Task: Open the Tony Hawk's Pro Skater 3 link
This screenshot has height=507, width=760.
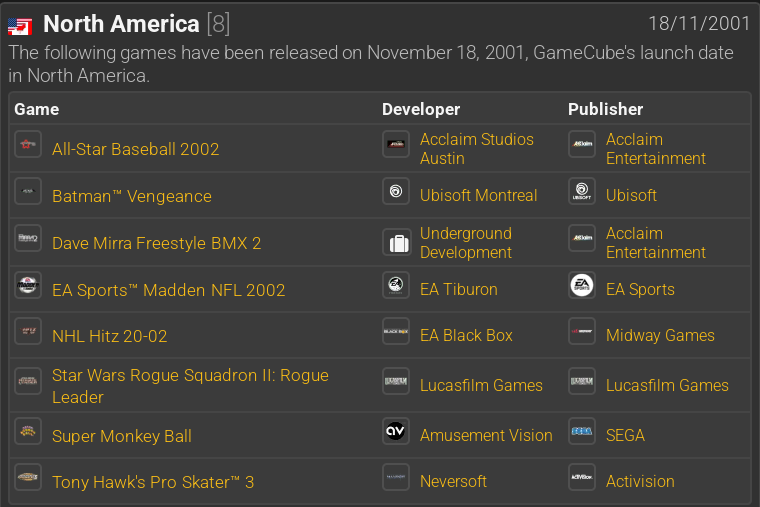Action: click(x=153, y=482)
